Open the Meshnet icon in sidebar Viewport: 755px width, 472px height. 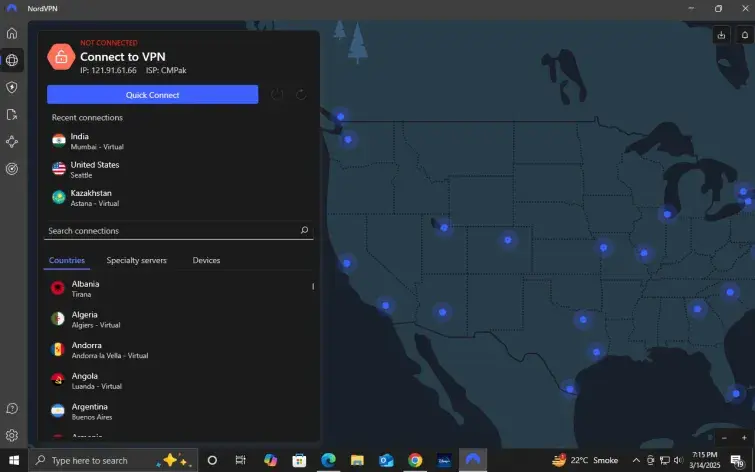12,142
